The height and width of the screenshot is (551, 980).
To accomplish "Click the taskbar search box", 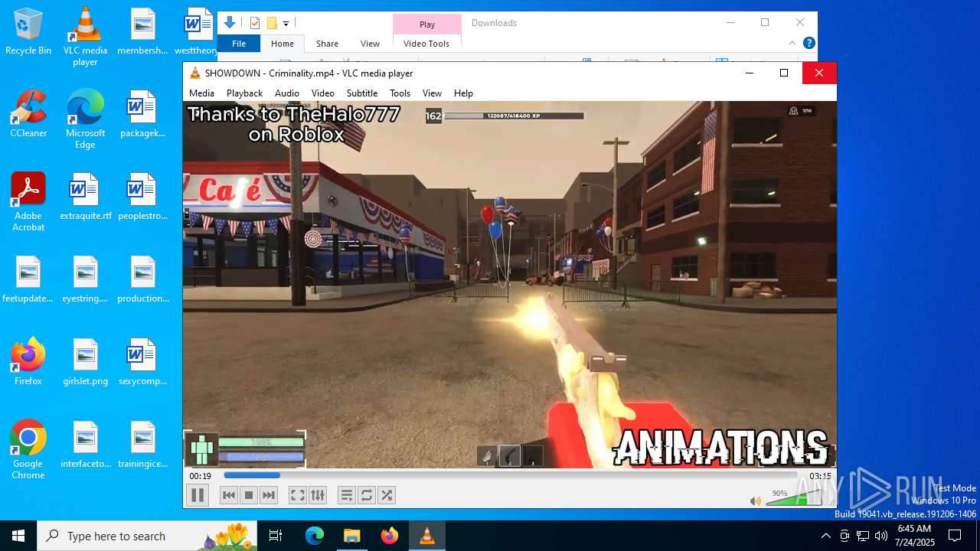I will tap(147, 536).
